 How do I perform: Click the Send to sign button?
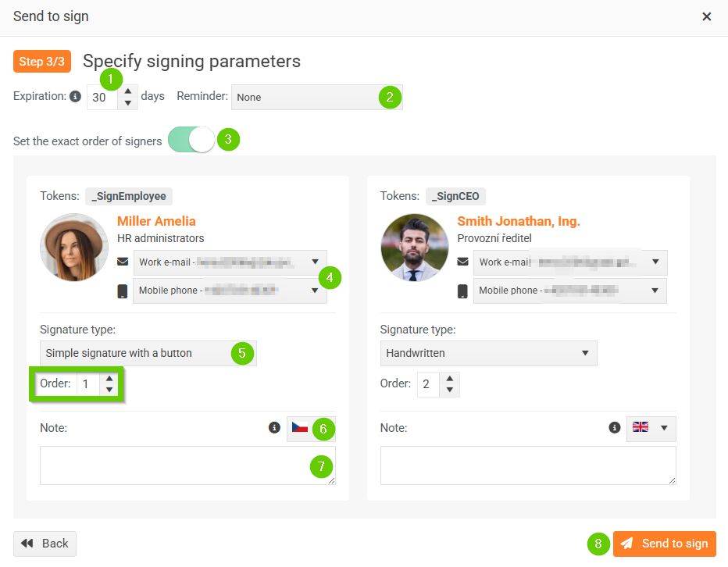pyautogui.click(x=665, y=544)
